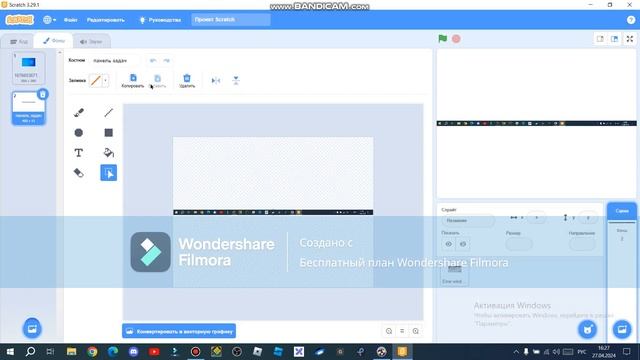This screenshot has width=640, height=360.
Task: Undo the last paint action
Action: pos(153,60)
